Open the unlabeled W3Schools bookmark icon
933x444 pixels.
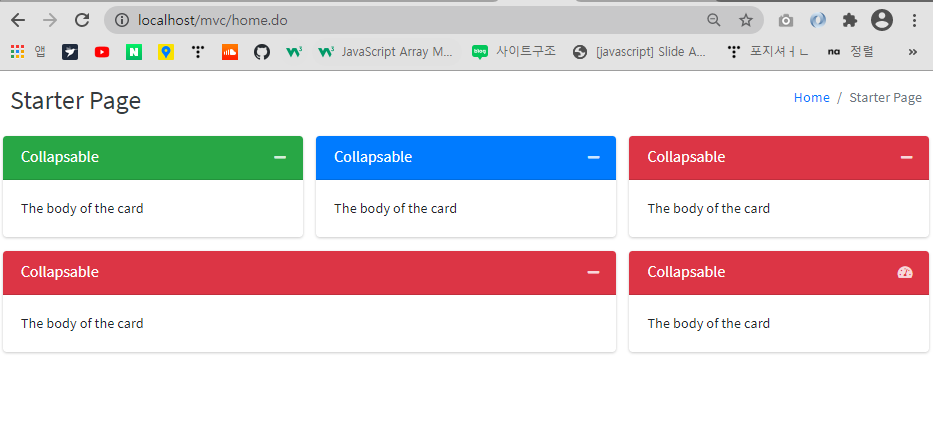[294, 52]
